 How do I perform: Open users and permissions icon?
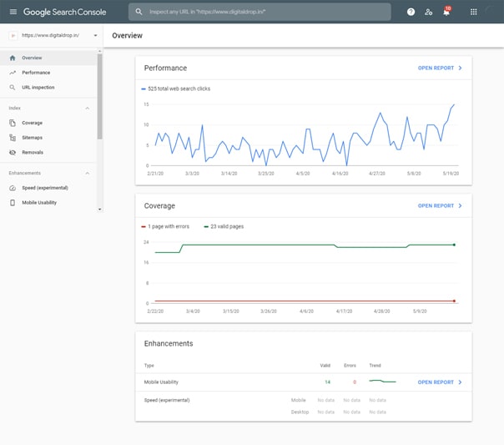428,12
